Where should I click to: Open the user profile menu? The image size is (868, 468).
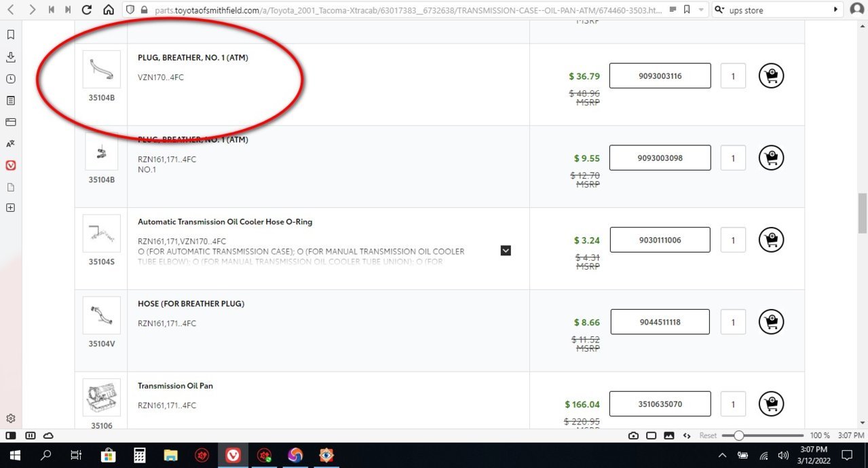coord(856,10)
